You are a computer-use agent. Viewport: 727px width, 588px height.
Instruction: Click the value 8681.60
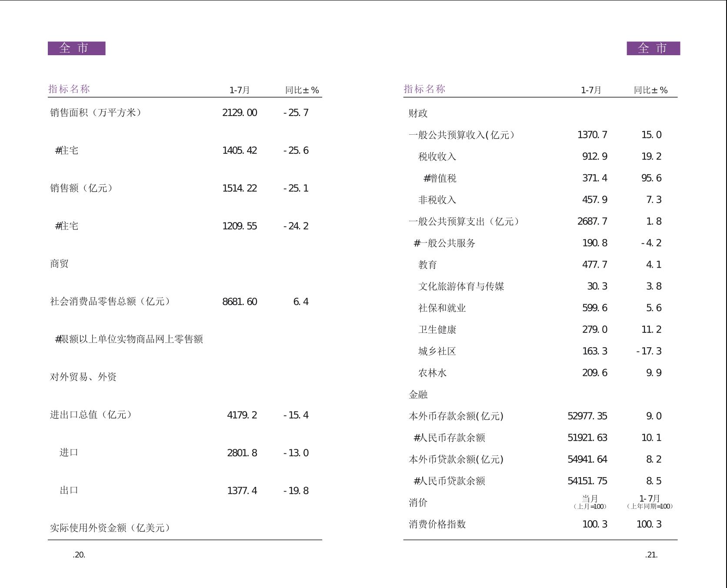240,302
